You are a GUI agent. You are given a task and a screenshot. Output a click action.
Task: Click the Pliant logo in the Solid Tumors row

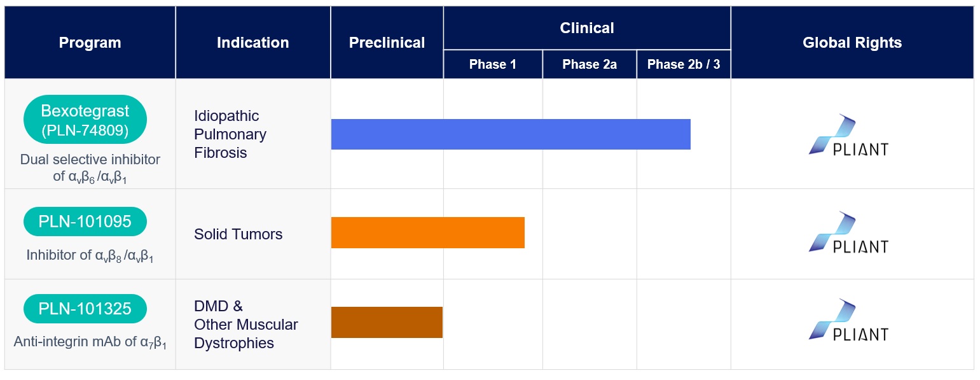(848, 233)
